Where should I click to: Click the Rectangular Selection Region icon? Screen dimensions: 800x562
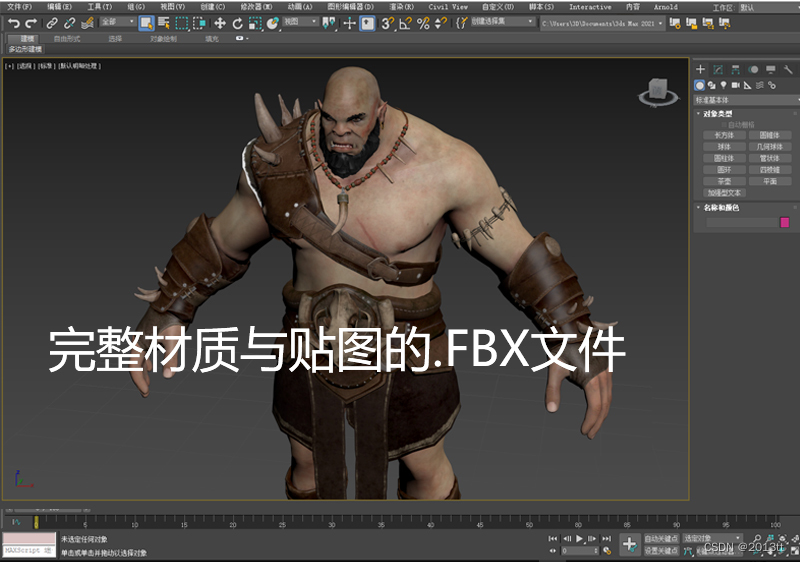point(182,23)
